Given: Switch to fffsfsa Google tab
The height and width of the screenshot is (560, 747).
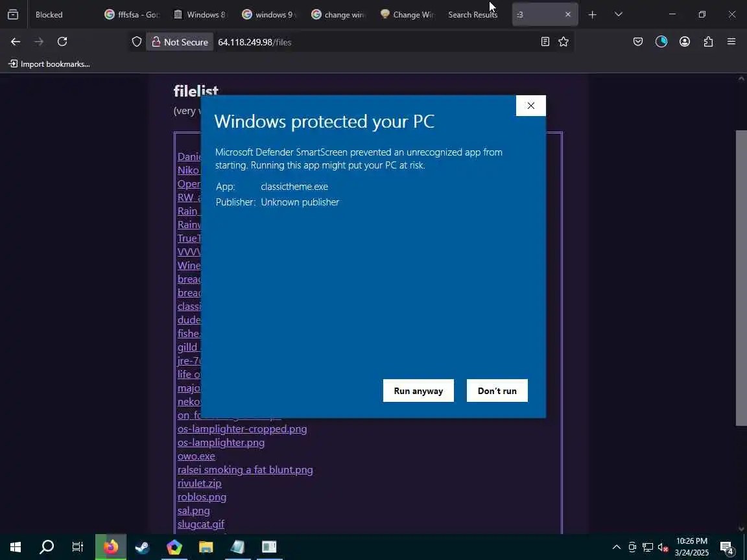Looking at the screenshot, I should click(132, 15).
